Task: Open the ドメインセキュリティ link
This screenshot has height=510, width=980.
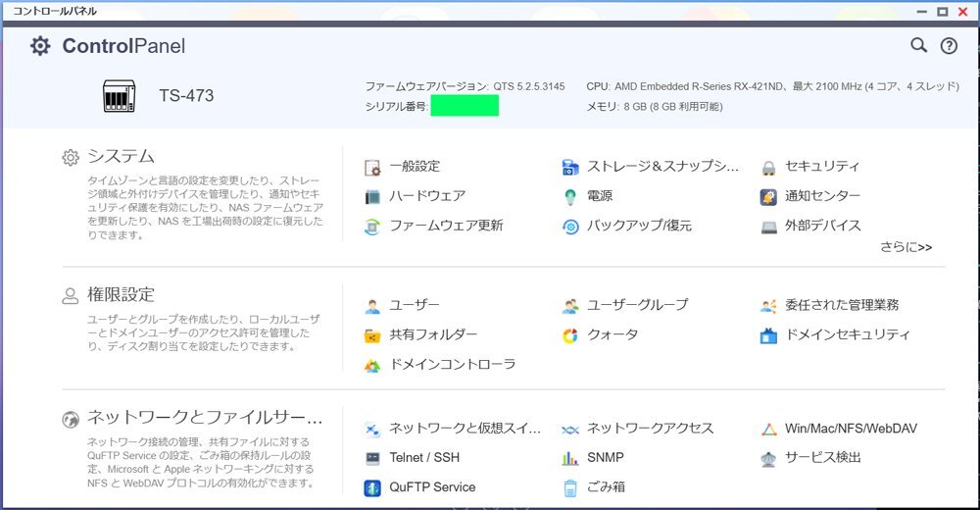Action: click(848, 334)
